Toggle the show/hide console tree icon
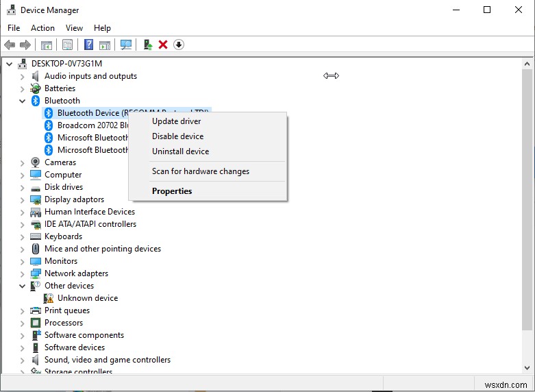This screenshot has height=392, width=535. click(47, 45)
